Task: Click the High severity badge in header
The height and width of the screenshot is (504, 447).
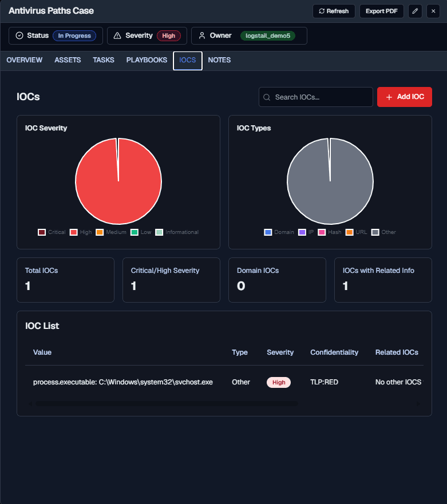Action: (168, 35)
